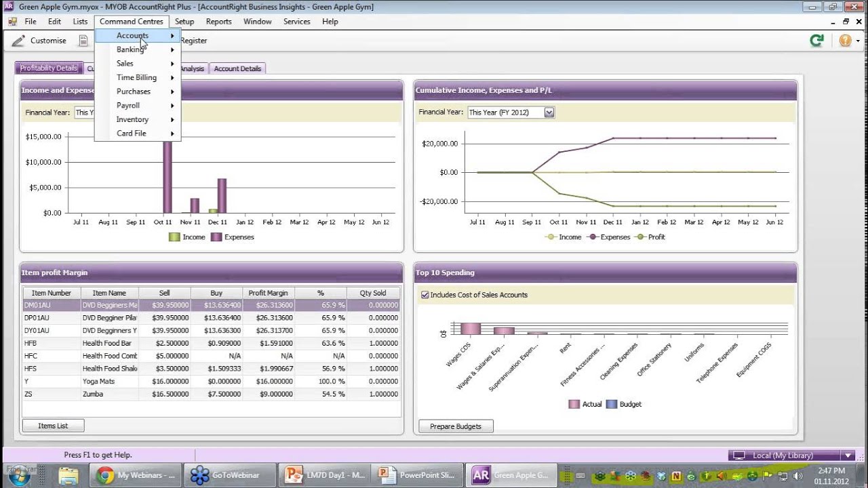
Task: Click the green refresh icon
Action: tap(817, 41)
